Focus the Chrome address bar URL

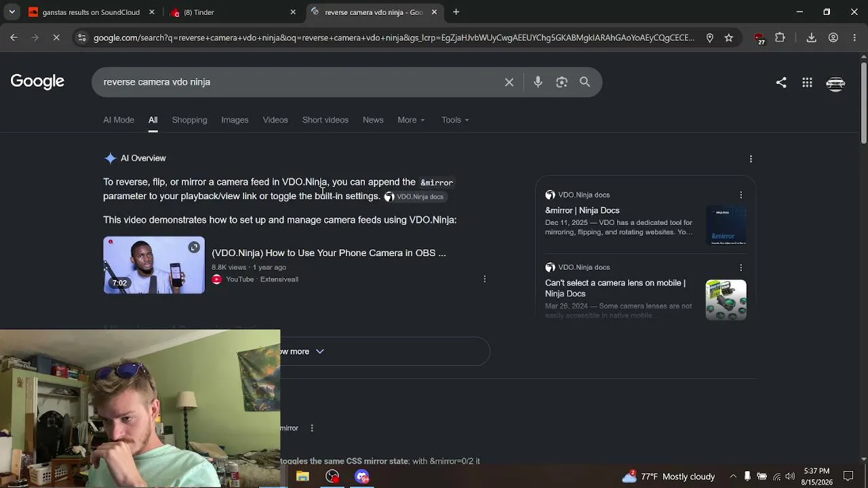[x=393, y=38]
